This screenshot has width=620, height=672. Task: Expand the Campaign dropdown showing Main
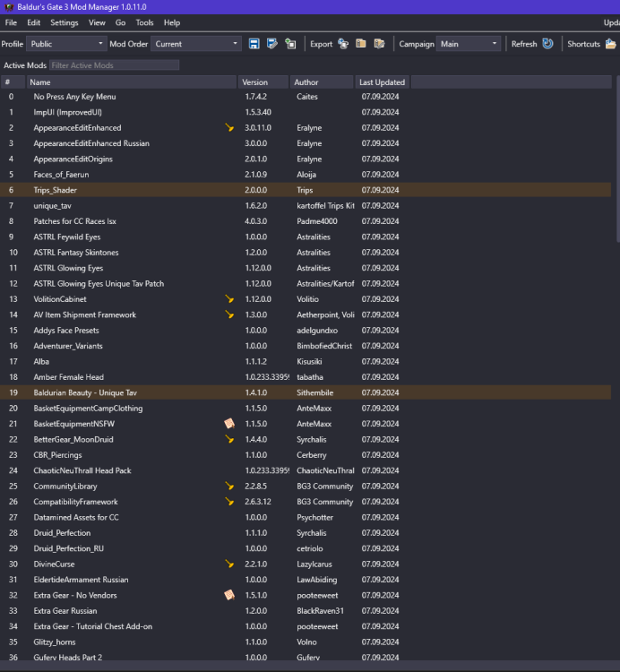pos(469,44)
